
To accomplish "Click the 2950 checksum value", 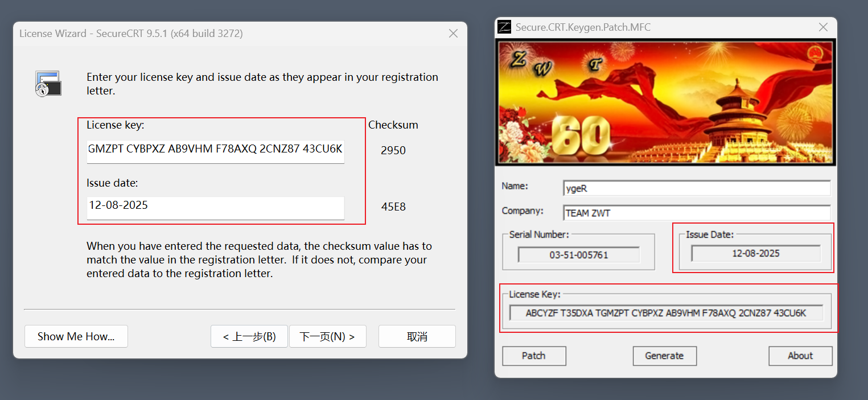I will click(393, 150).
